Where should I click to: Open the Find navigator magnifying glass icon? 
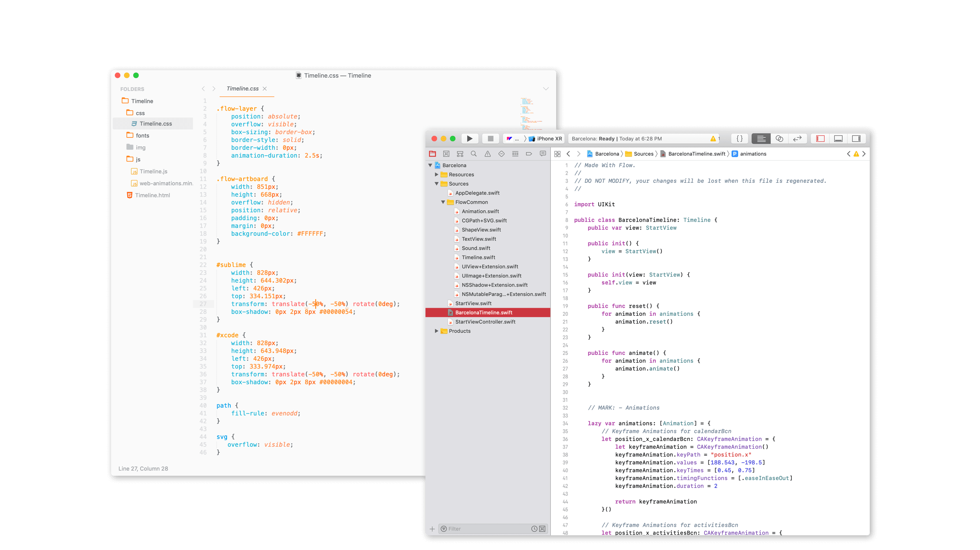click(x=473, y=154)
